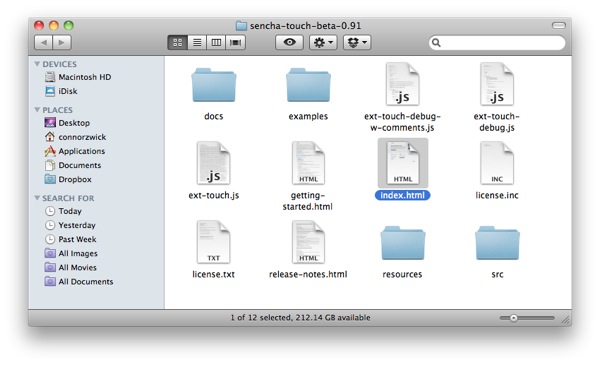Select the src folder icon
The image size is (600, 365).
coord(497,243)
